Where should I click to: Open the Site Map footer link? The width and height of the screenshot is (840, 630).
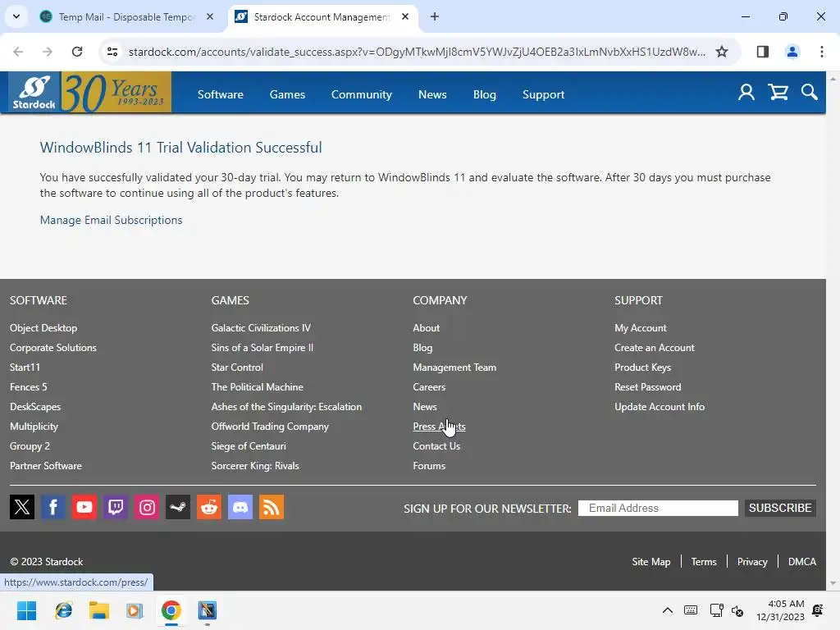651,561
